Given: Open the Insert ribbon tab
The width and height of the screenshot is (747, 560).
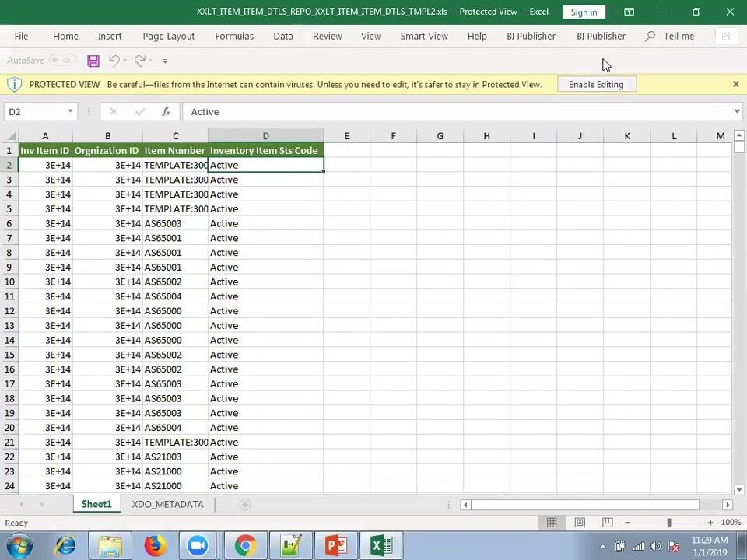Looking at the screenshot, I should 110,37.
